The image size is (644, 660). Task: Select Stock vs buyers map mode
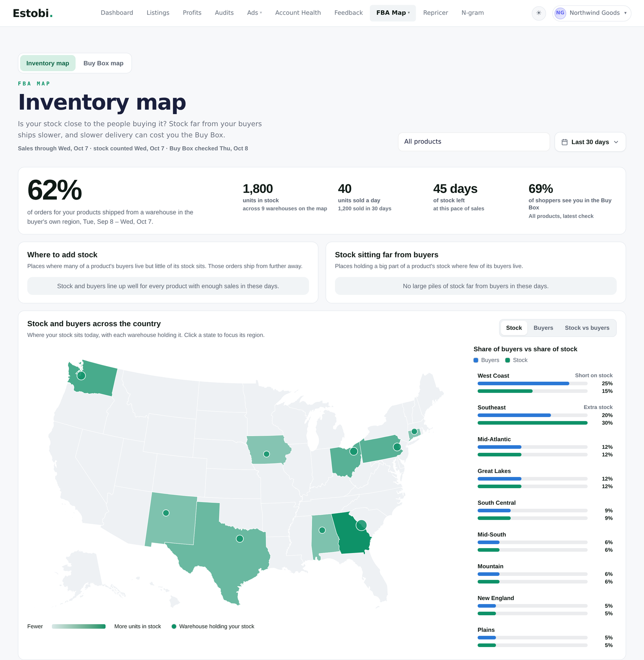pyautogui.click(x=587, y=328)
